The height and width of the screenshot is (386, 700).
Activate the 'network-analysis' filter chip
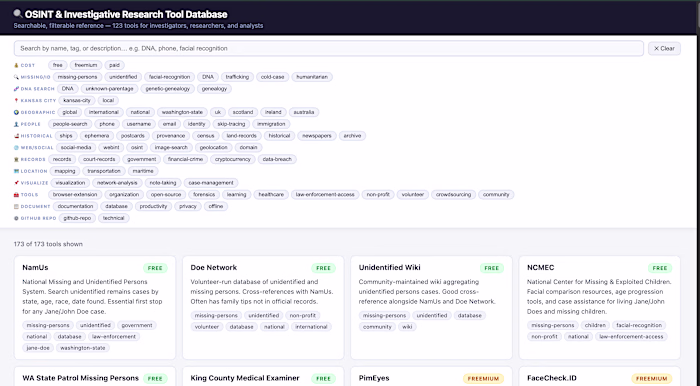tap(117, 183)
